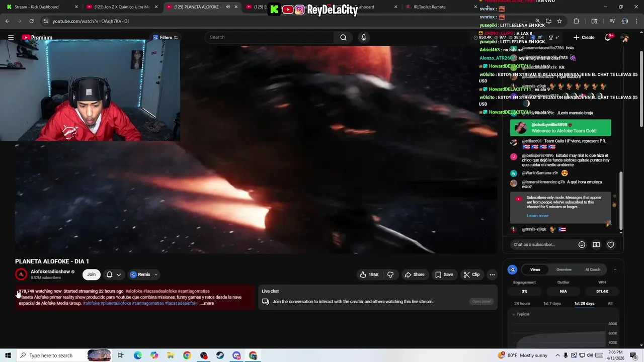Open YouTube notifications bell in the header
The width and height of the screenshot is (644, 362).
[x=608, y=38]
